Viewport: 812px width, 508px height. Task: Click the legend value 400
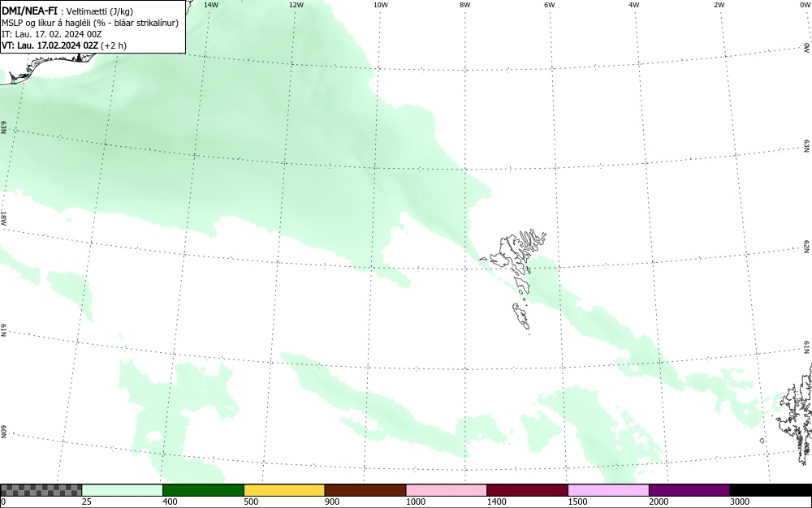[170, 502]
